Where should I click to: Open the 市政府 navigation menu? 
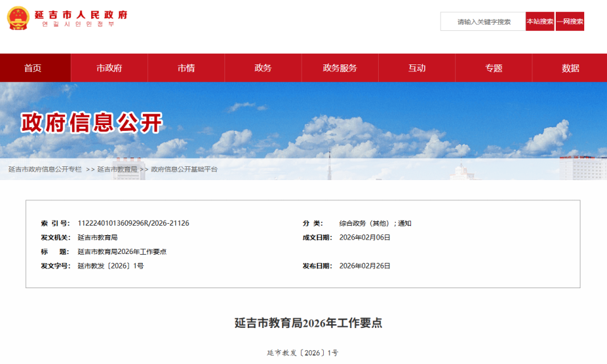[109, 68]
